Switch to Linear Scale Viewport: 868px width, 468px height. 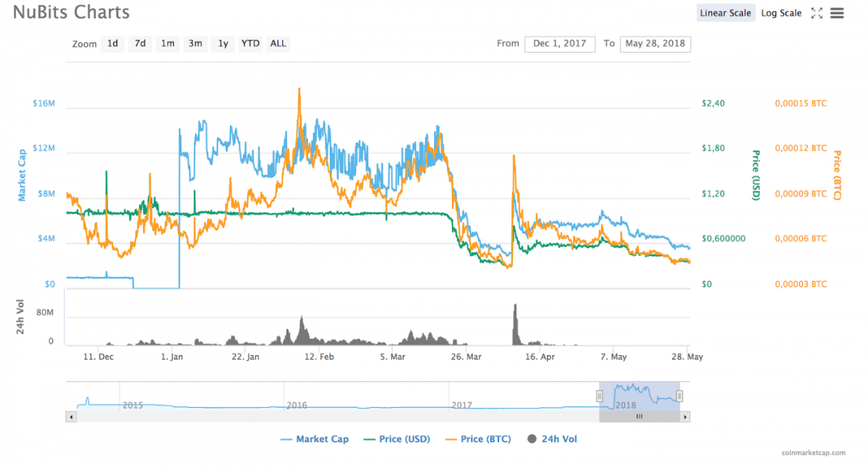(726, 13)
